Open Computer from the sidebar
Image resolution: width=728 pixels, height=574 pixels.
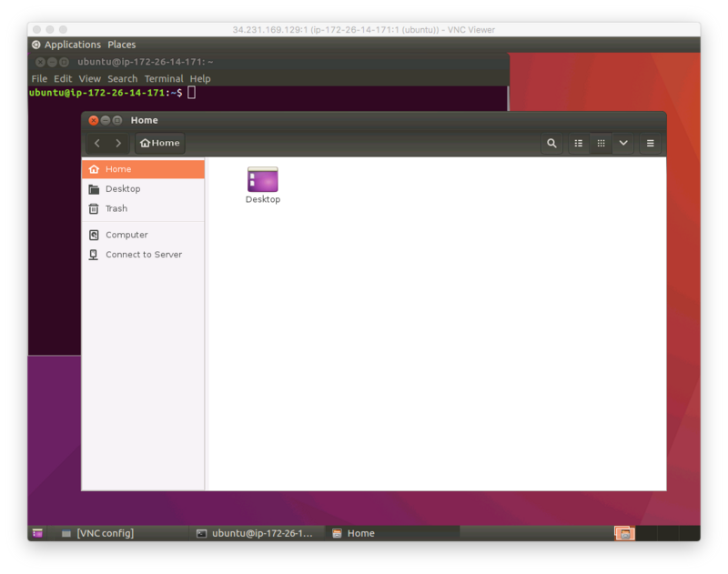143,235
